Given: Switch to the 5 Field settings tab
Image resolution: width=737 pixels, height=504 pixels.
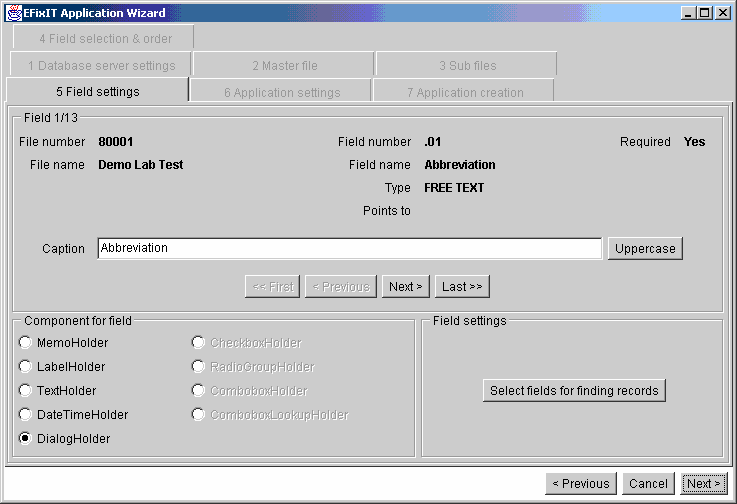Looking at the screenshot, I should click(97, 92).
